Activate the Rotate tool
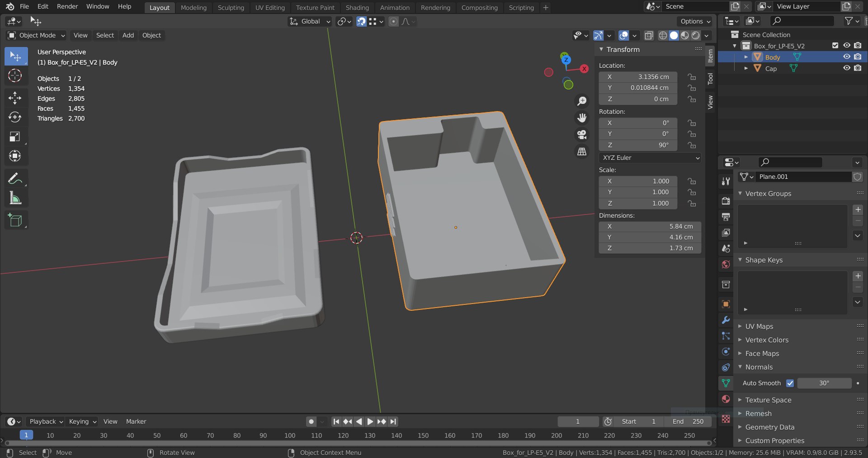The width and height of the screenshot is (868, 458). [15, 117]
